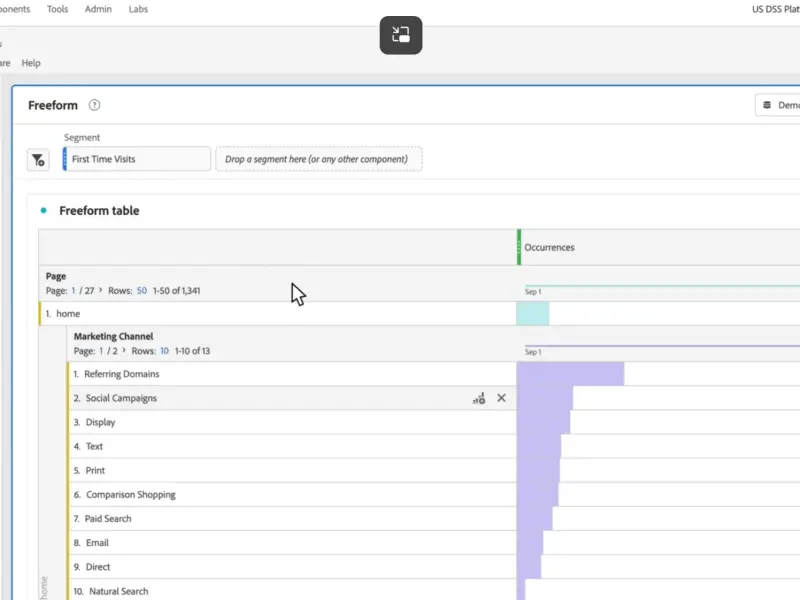The image size is (800, 600).
Task: Click the Freeform panel title
Action: (53, 105)
